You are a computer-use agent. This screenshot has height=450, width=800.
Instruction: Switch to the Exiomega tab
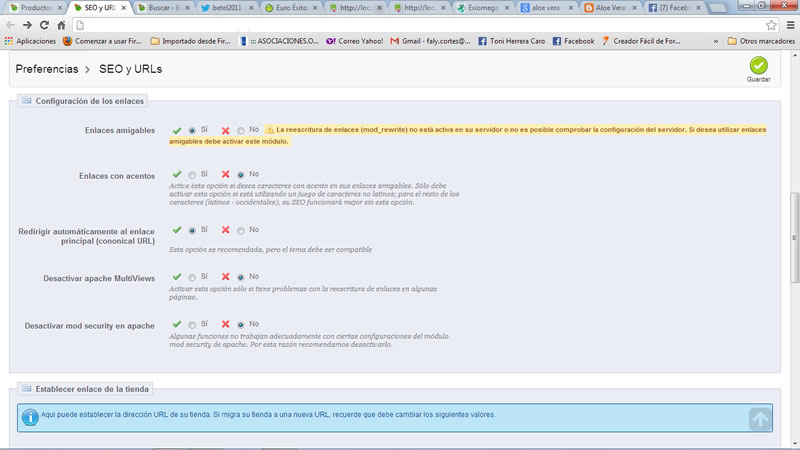pos(482,8)
